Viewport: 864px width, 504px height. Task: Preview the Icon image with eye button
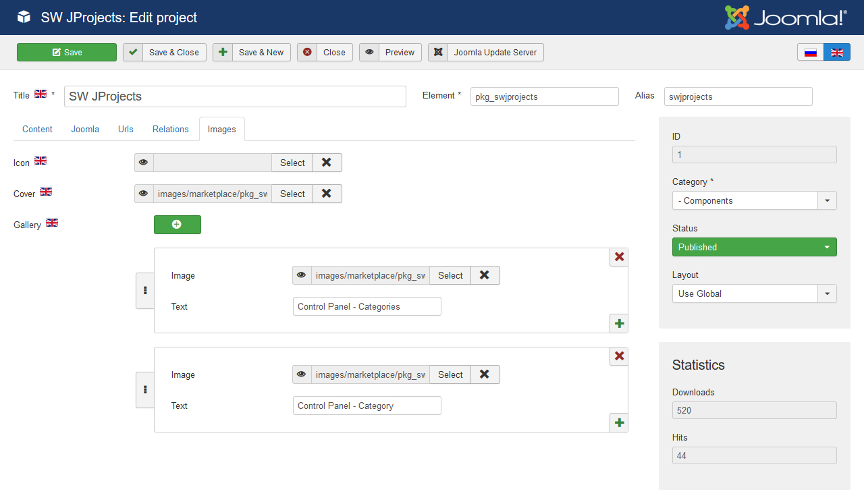pyautogui.click(x=144, y=163)
